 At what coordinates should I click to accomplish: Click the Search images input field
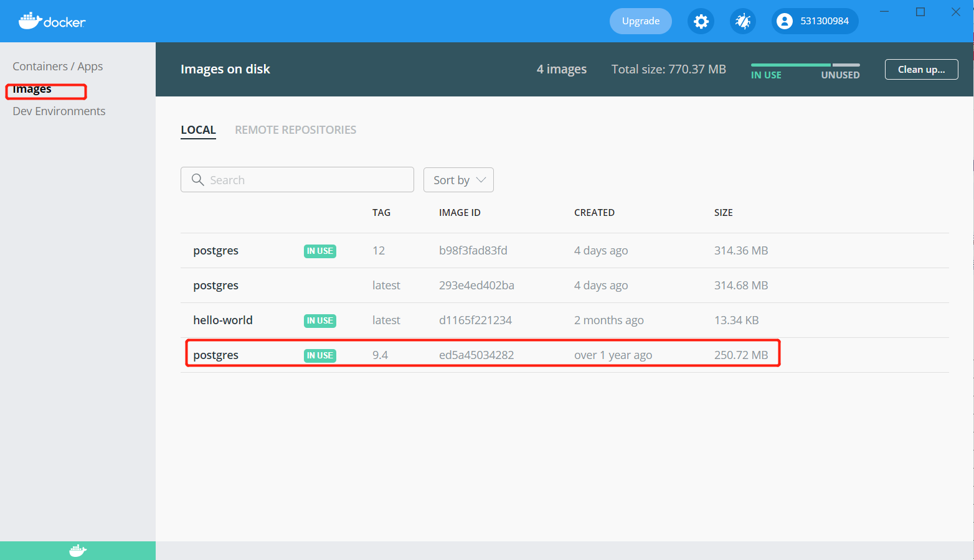tap(297, 180)
